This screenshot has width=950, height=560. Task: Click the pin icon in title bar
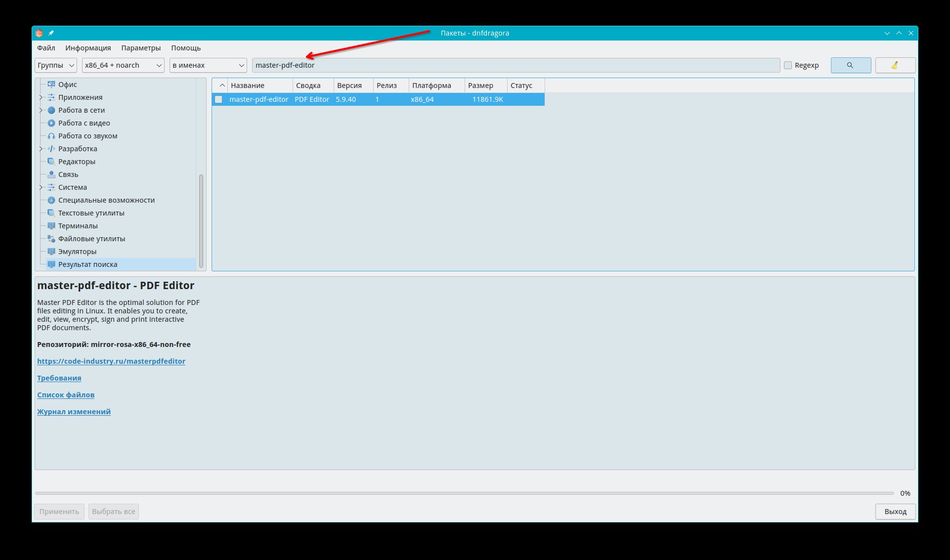click(x=51, y=33)
